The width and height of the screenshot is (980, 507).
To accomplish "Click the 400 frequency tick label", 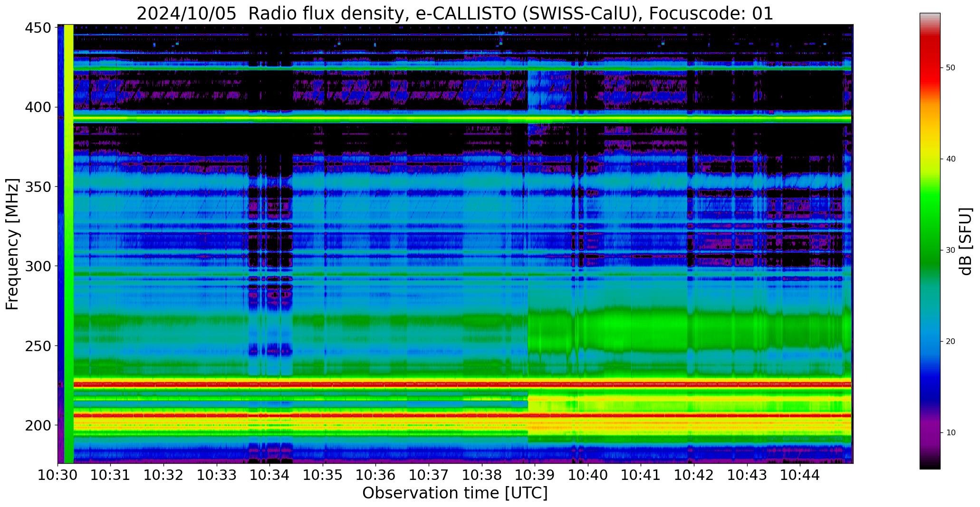I will [x=38, y=107].
